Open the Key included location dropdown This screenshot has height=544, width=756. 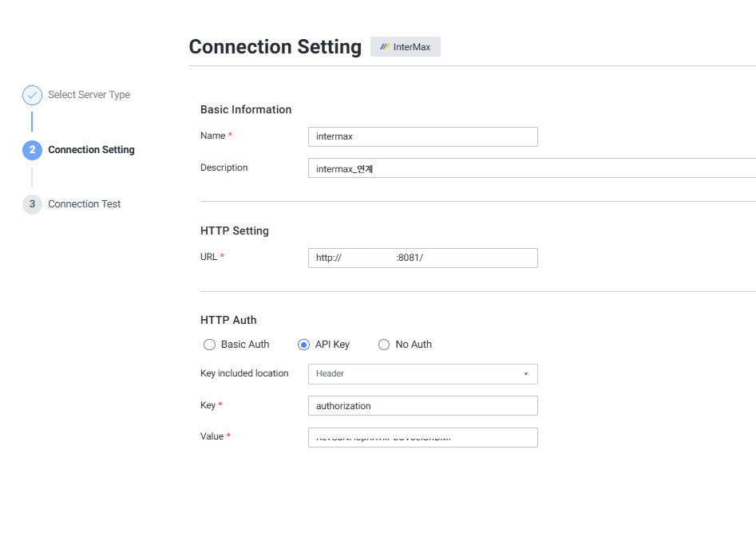(422, 373)
